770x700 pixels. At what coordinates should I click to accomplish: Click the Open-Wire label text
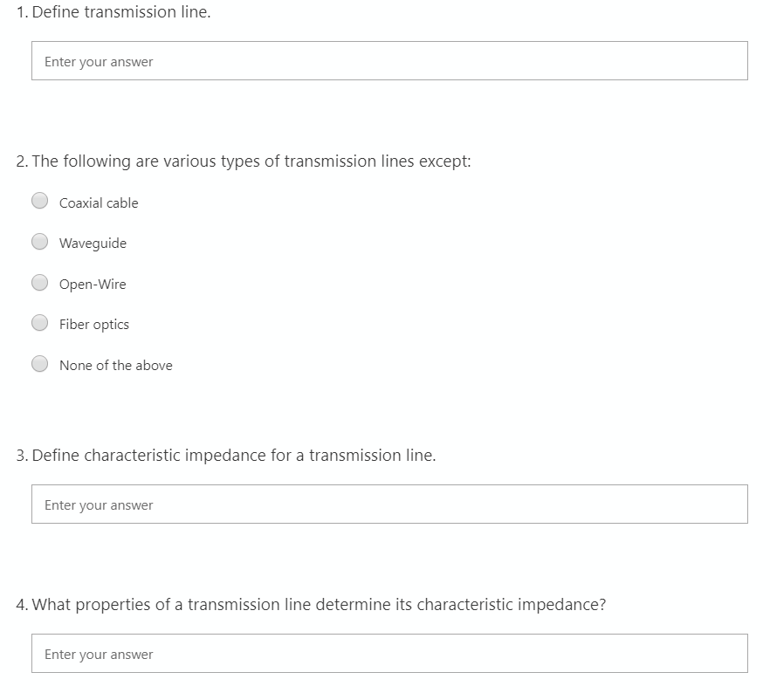(92, 284)
